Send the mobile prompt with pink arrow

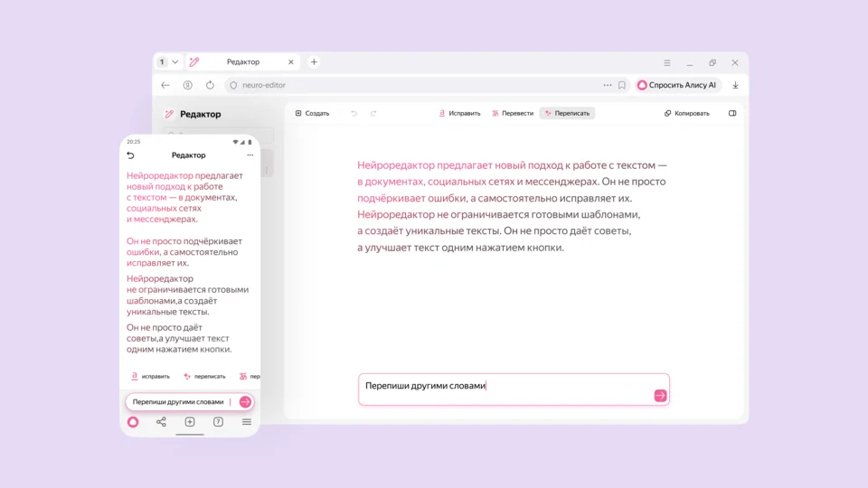245,402
